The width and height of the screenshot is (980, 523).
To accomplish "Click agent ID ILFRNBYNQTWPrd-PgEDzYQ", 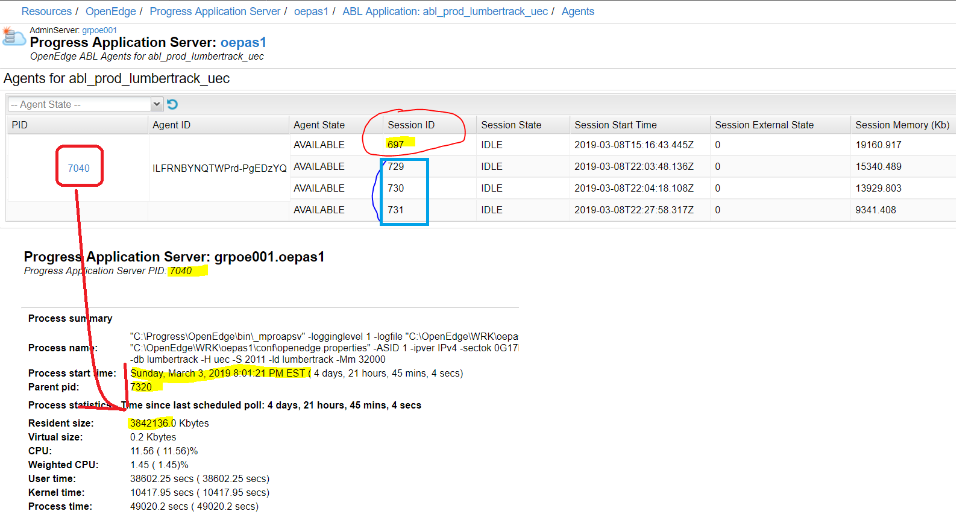I will click(219, 168).
